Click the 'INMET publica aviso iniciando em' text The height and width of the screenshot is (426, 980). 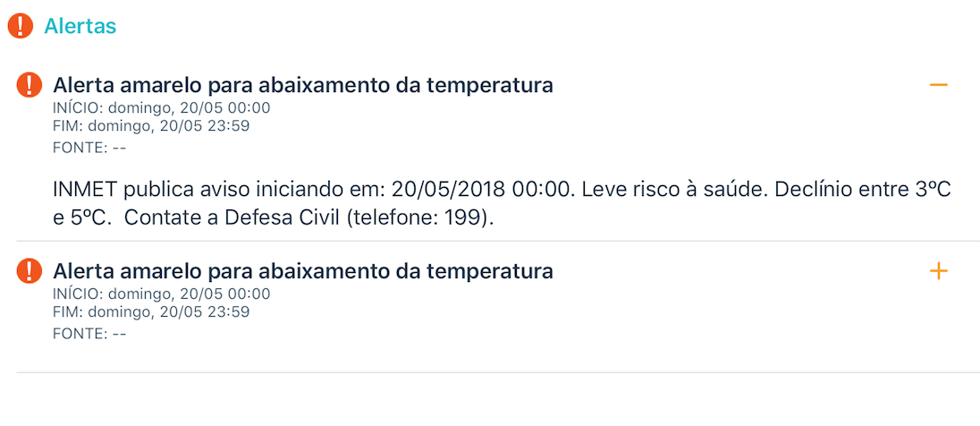219,190
